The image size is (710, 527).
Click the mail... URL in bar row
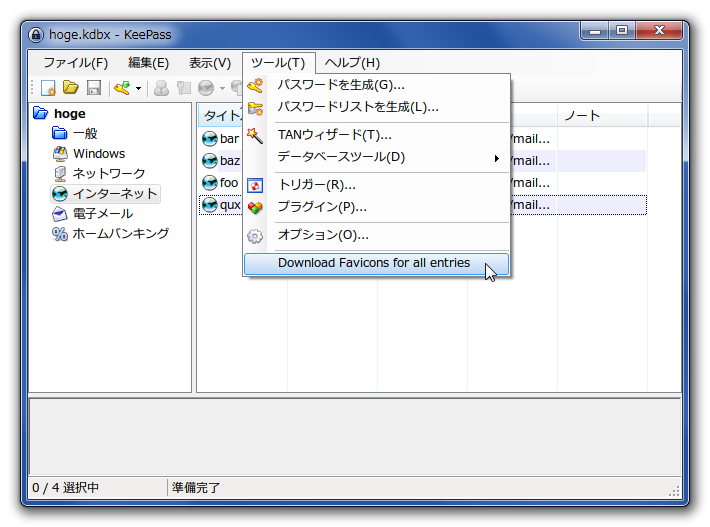coord(530,139)
